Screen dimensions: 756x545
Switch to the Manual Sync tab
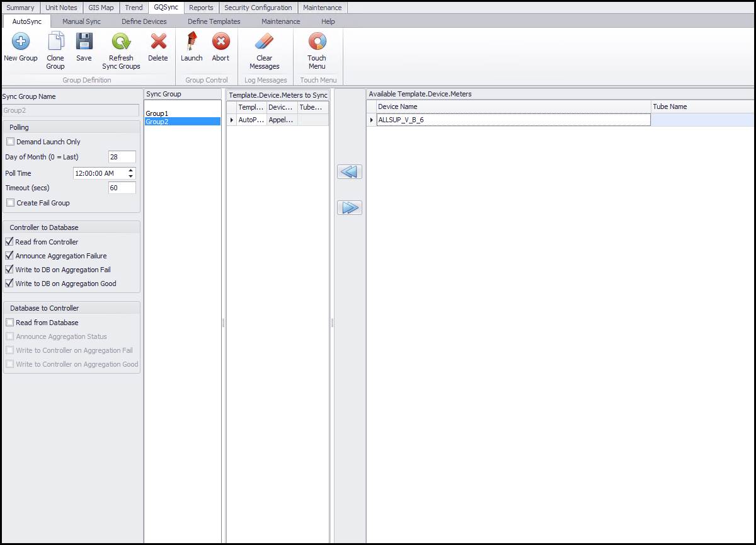click(x=81, y=21)
